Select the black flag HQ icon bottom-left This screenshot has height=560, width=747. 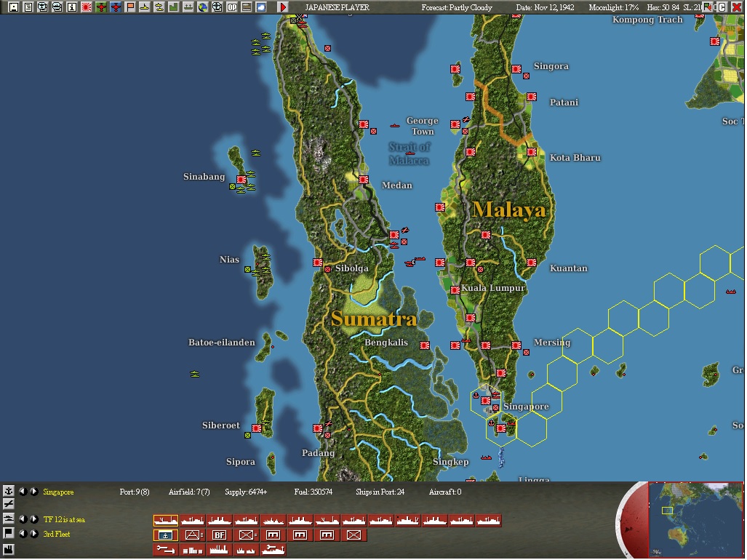coord(9,533)
